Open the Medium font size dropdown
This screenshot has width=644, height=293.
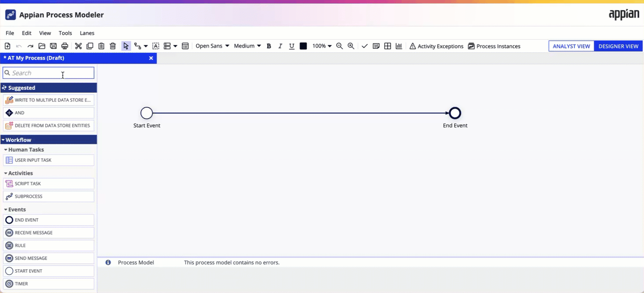point(247,46)
